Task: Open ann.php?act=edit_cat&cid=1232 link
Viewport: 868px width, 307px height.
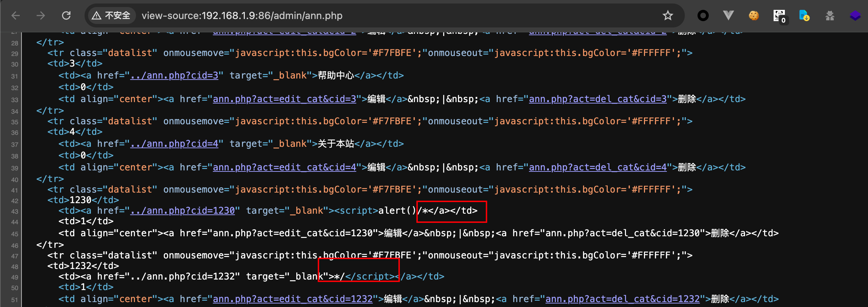Action: click(x=293, y=299)
